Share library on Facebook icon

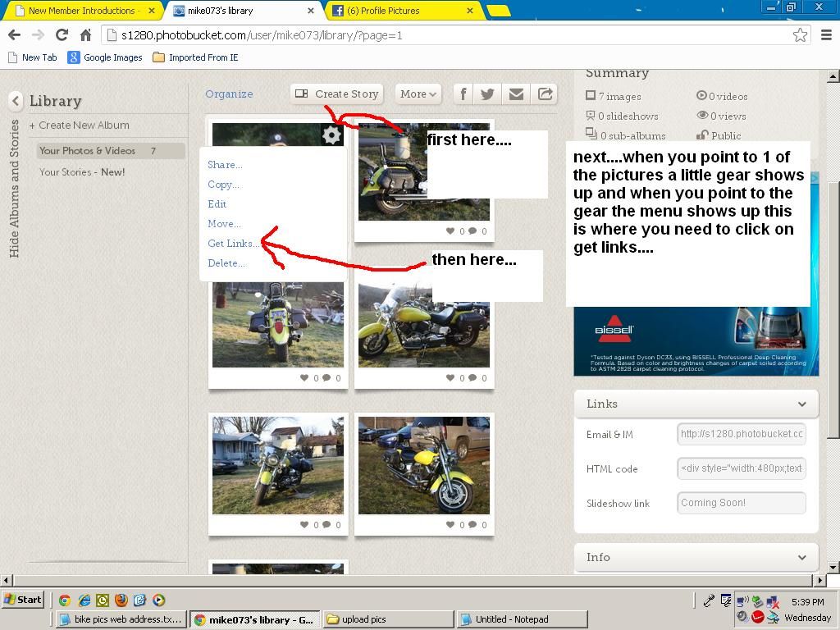point(463,94)
